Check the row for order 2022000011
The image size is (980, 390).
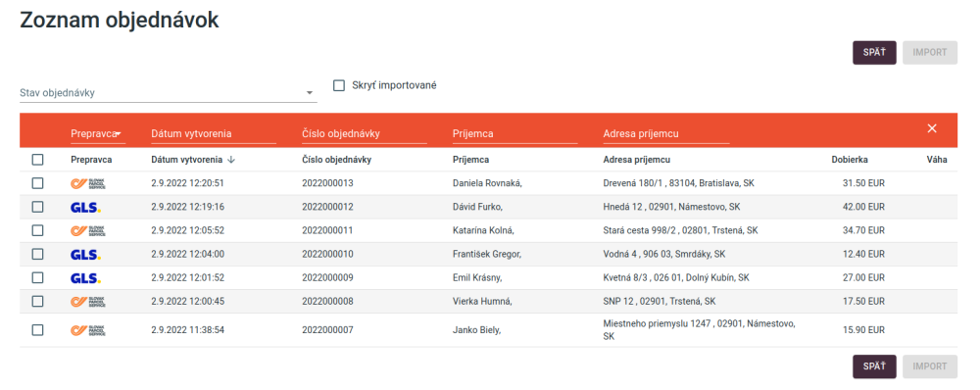tap(37, 230)
